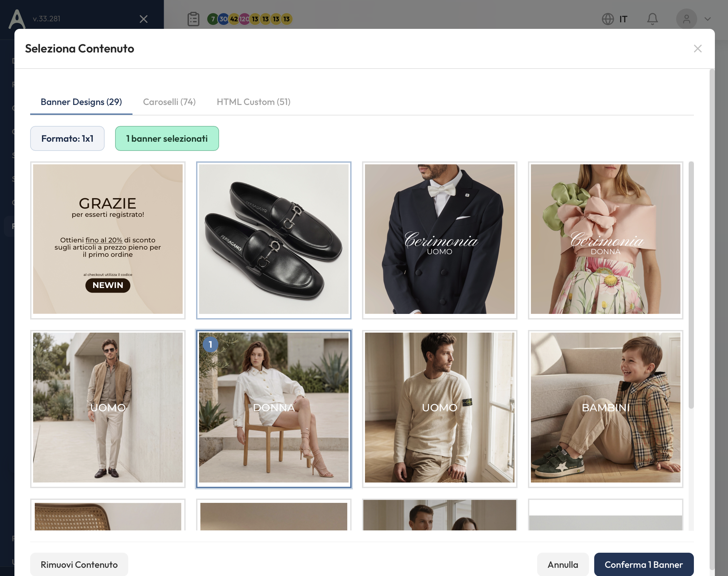Click the Annulla button
The height and width of the screenshot is (576, 728).
pos(563,565)
